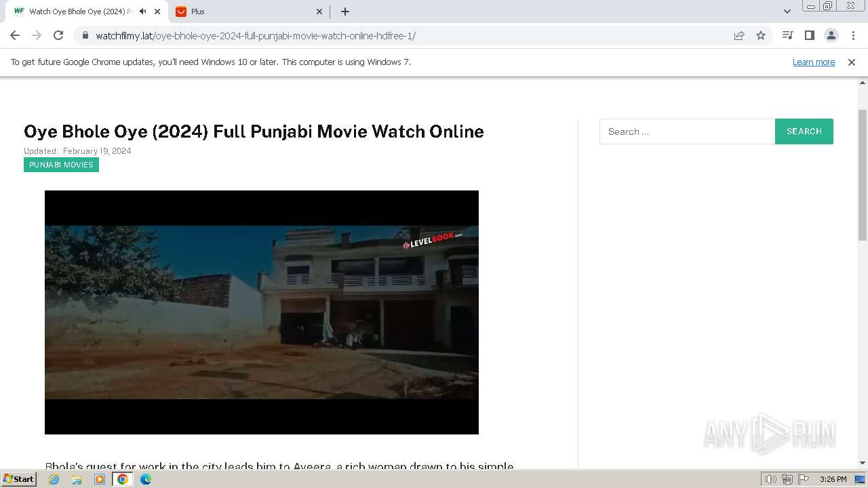Click the show desktop tray icon

coord(861,479)
